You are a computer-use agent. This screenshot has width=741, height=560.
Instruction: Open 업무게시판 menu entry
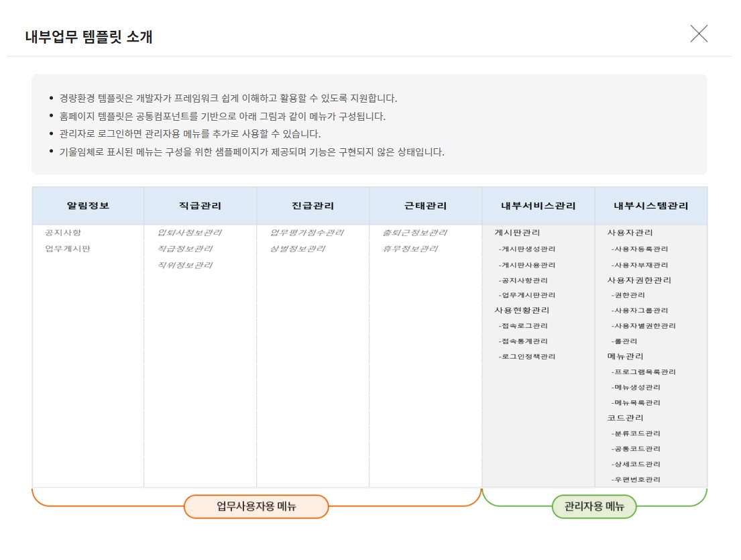[68, 249]
